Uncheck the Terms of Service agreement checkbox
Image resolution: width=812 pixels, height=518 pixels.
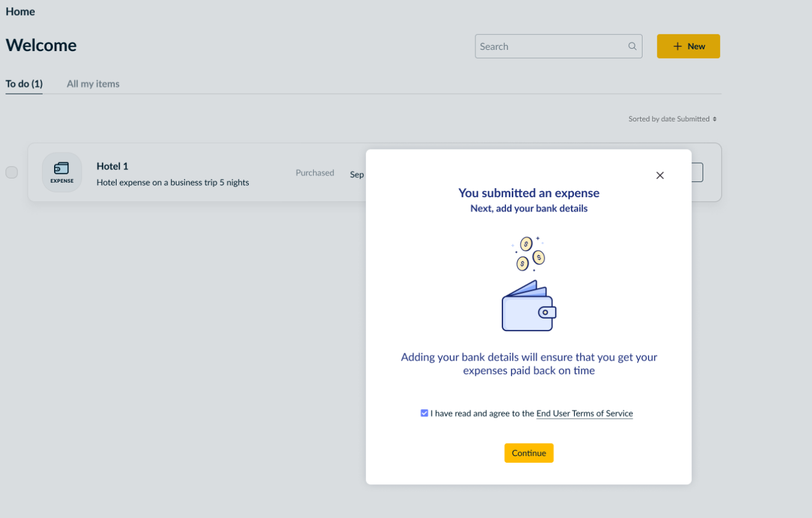click(x=424, y=413)
